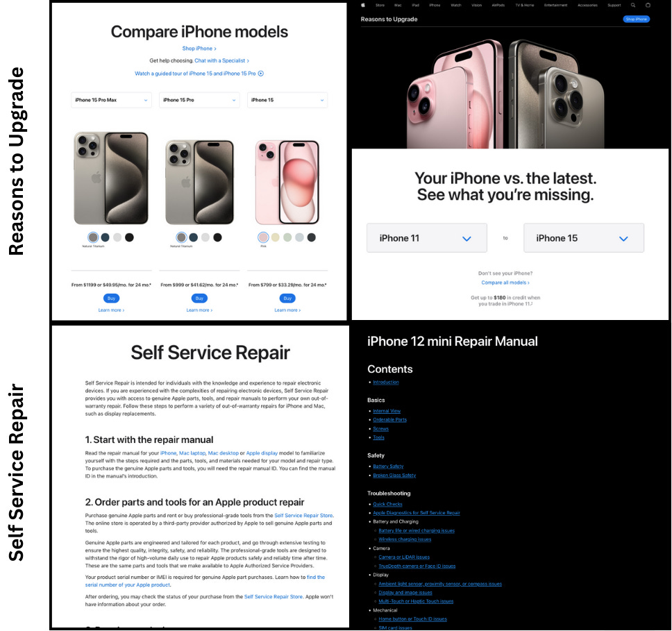Follow the Compare all models link

[505, 283]
